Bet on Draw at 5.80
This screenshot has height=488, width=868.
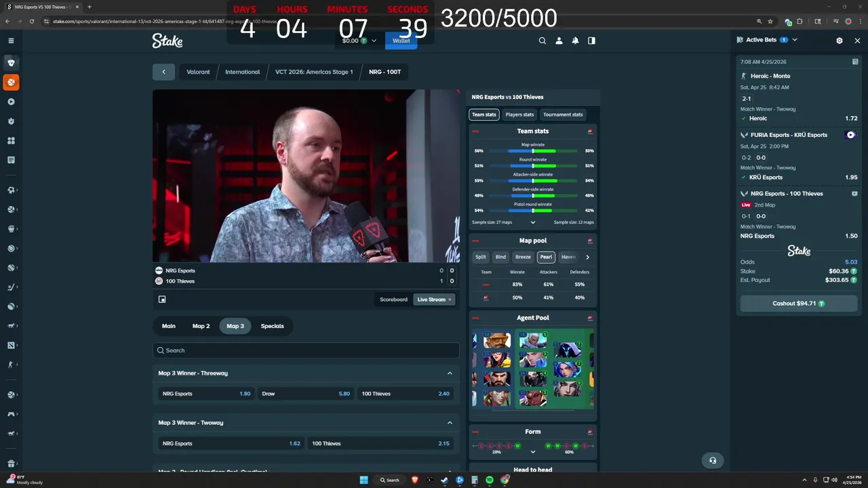pyautogui.click(x=306, y=394)
